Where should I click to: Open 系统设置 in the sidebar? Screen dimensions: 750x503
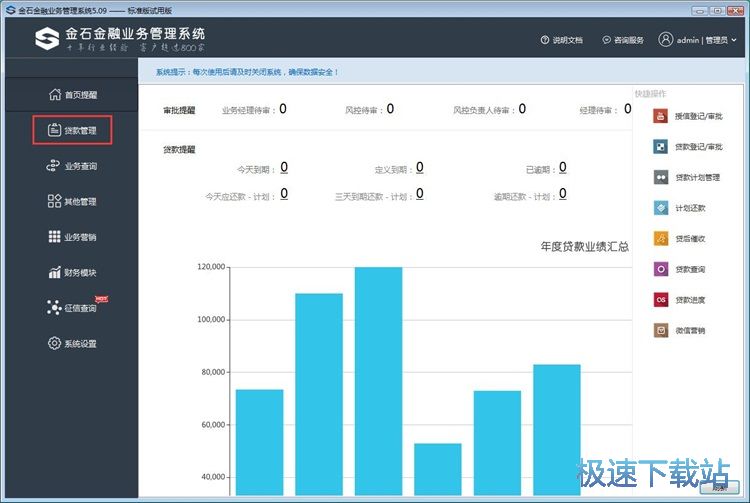click(x=72, y=343)
